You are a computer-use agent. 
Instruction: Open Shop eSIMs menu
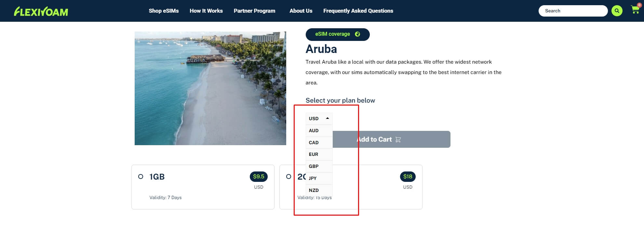[164, 11]
